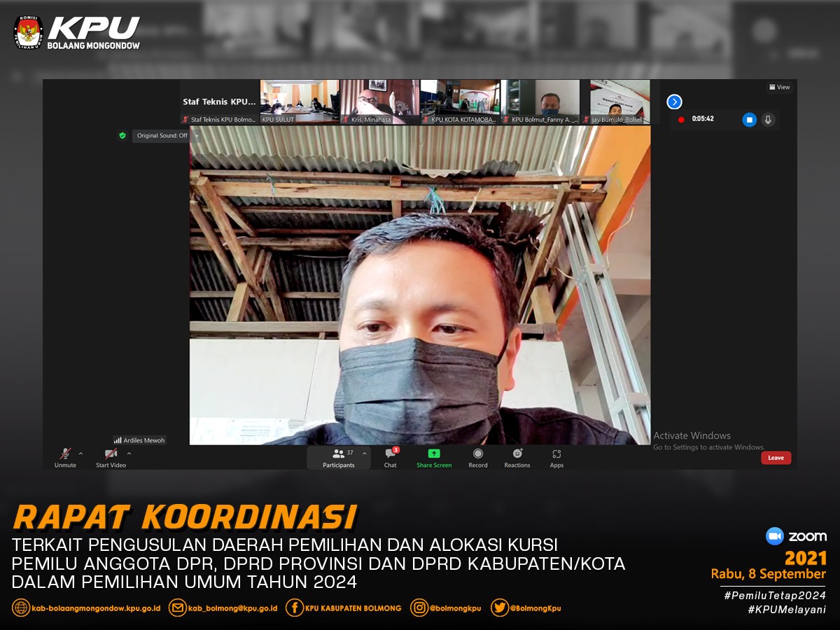Click the blue stop recording square
This screenshot has width=840, height=630.
pos(749,120)
